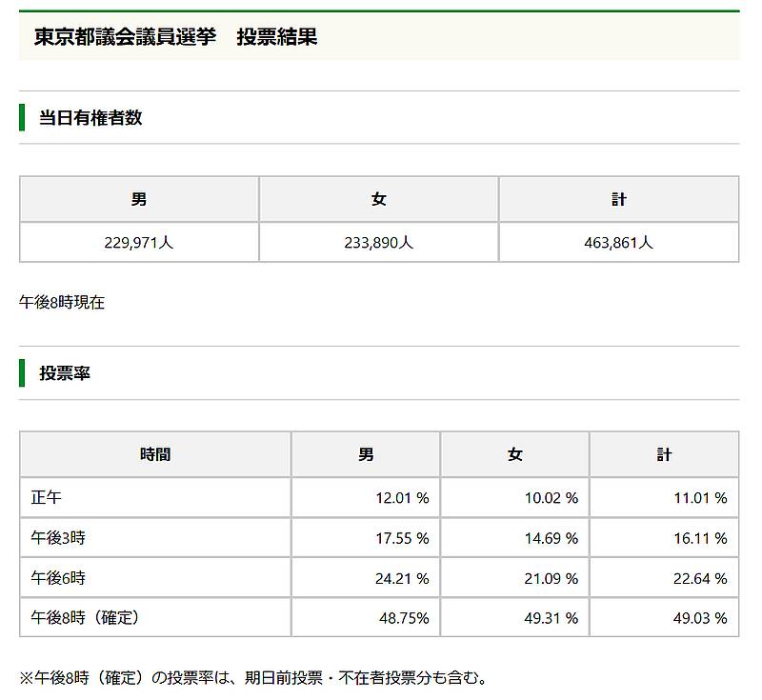Select the 投票率 section heading

(65, 373)
